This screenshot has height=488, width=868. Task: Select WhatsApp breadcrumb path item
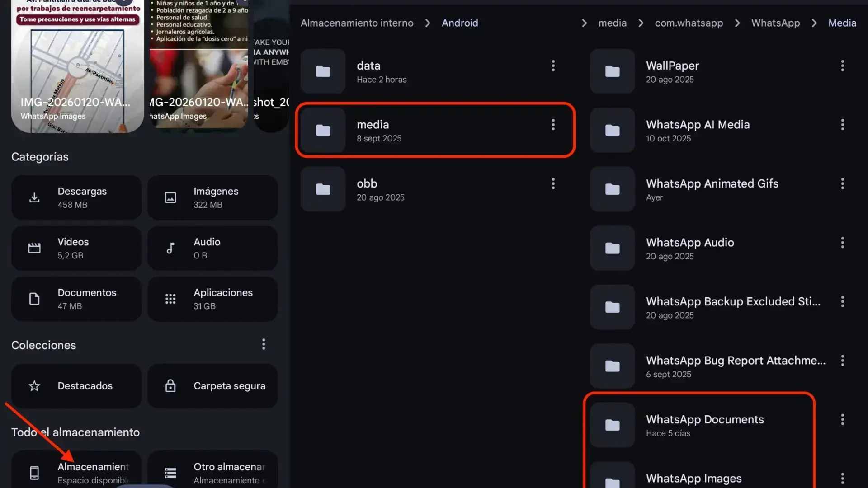click(775, 23)
